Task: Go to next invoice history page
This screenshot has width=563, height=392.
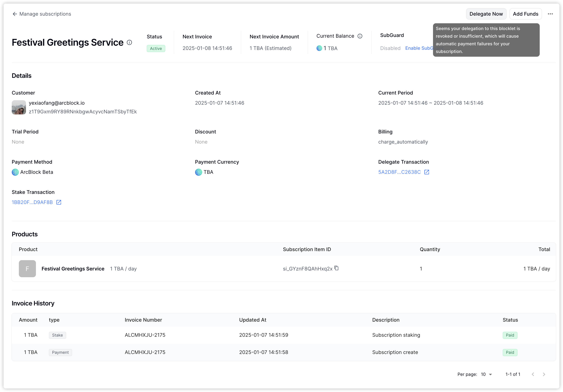Action: coord(544,374)
